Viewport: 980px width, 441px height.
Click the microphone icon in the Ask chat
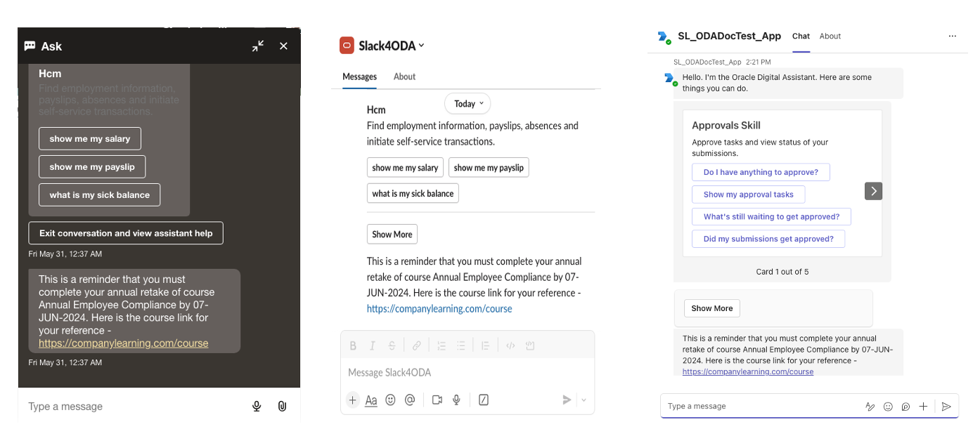[x=257, y=406]
